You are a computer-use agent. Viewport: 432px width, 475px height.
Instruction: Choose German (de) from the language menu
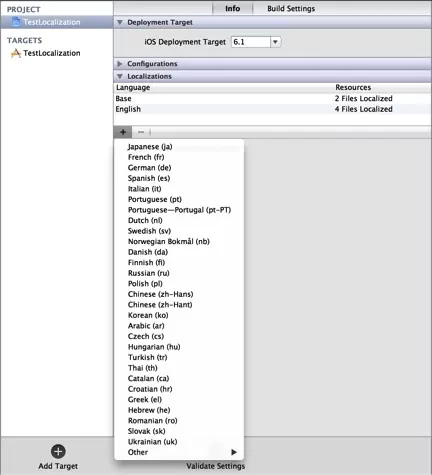point(179,168)
